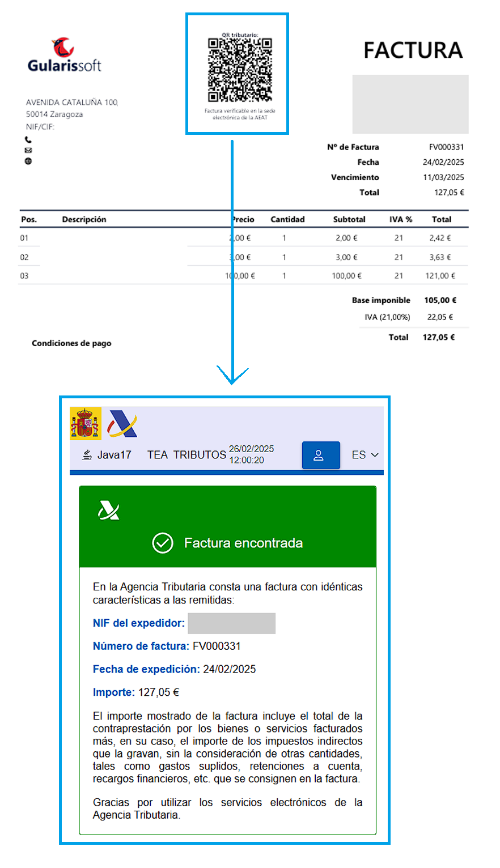The width and height of the screenshot is (500, 868).
Task: Click the total '121,00 €'
Action: tap(440, 276)
